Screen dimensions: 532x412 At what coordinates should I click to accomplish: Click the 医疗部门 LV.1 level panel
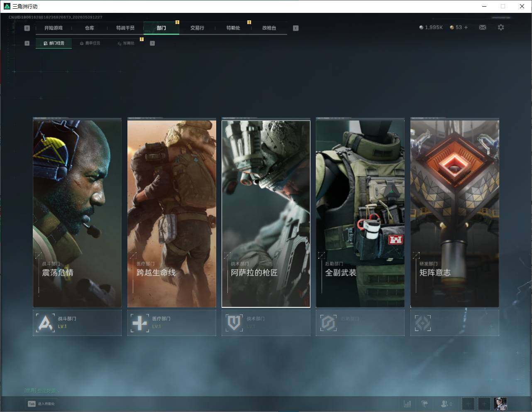pos(172,323)
